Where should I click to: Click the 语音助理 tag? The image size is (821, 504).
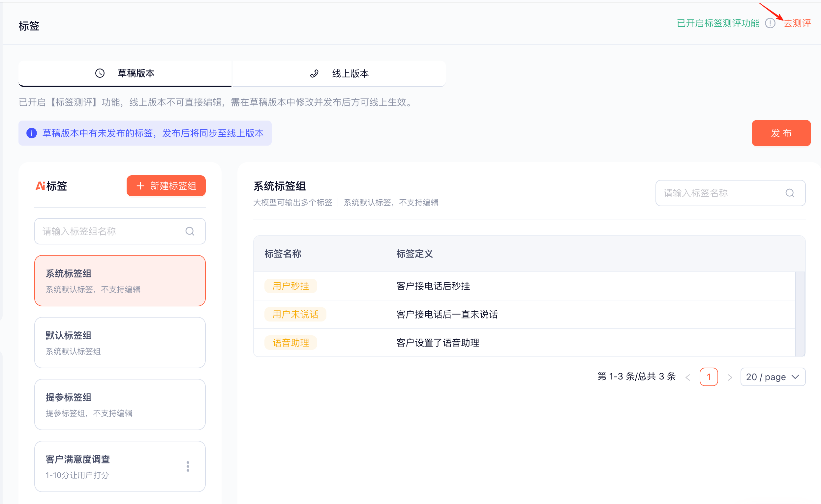290,343
